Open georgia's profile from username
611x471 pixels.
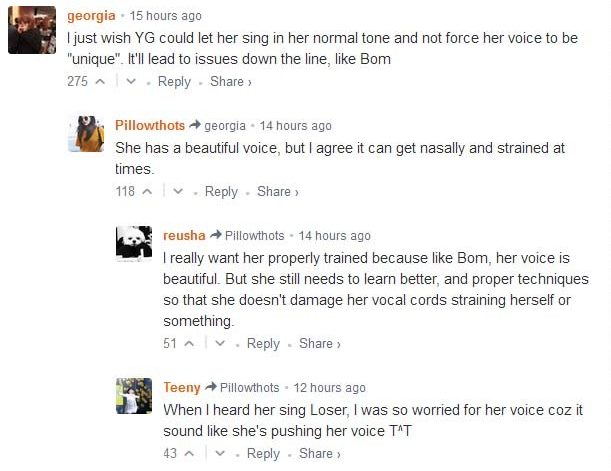tap(91, 16)
